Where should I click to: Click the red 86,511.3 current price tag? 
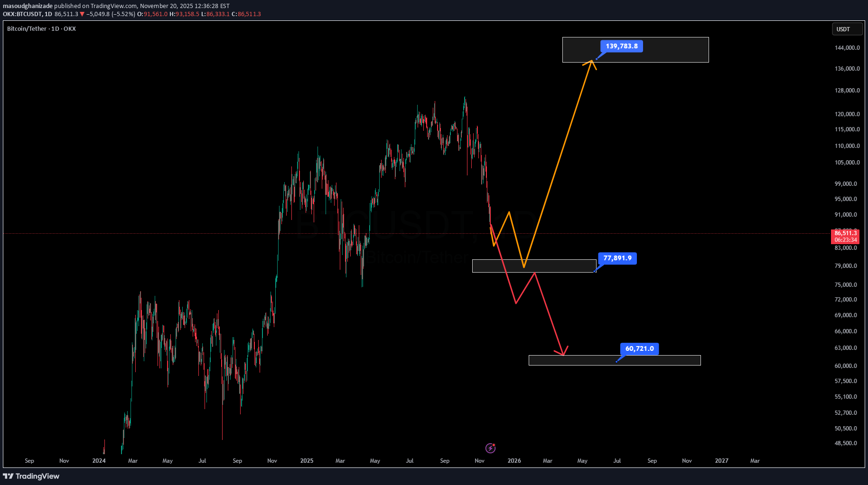click(x=846, y=233)
